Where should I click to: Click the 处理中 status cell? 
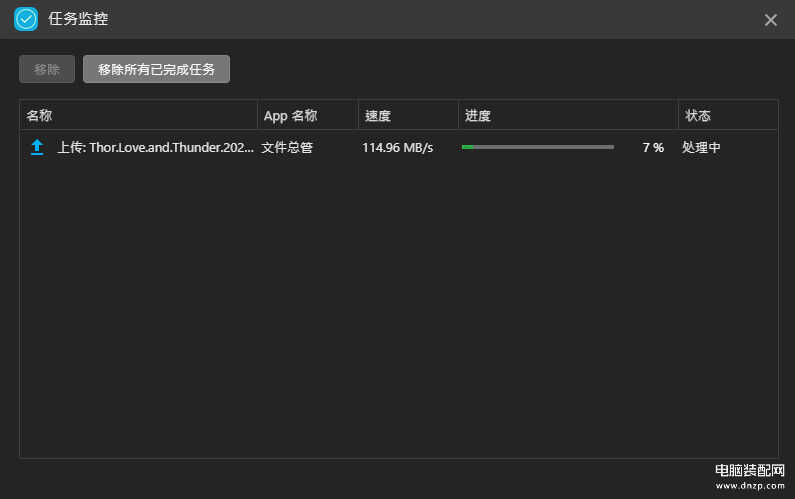pos(701,148)
